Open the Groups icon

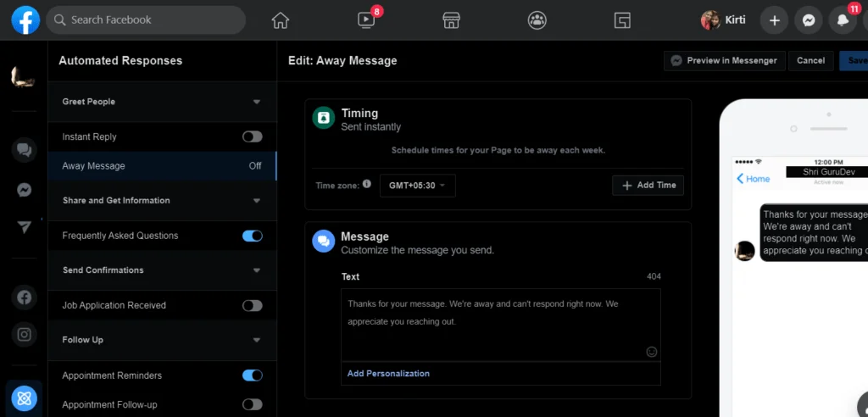click(537, 20)
